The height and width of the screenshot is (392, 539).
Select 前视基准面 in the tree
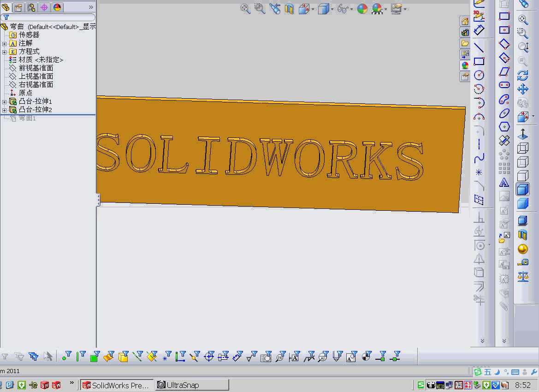[x=36, y=68]
